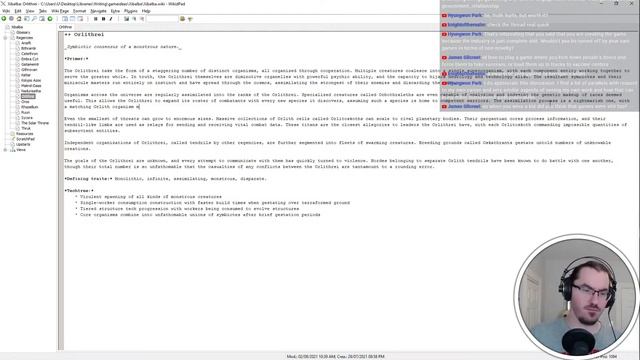
Task: Switch to the Orlithrei page tab
Action: [65, 27]
